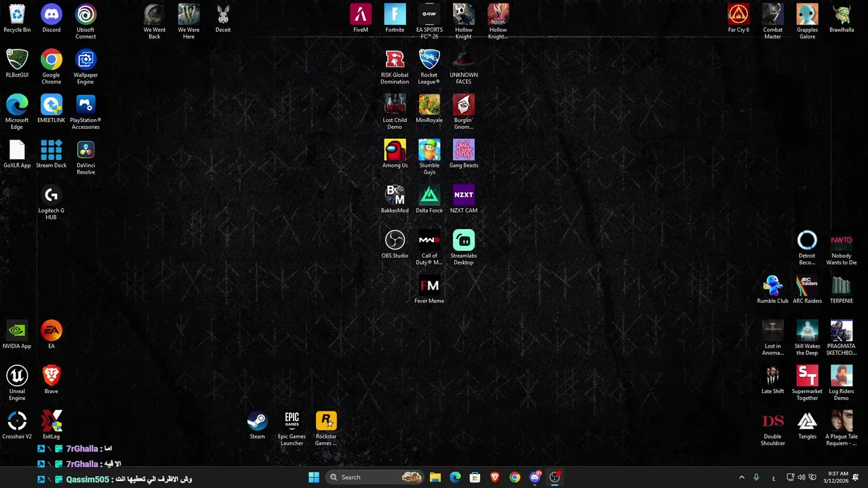This screenshot has height=488, width=868.
Task: Select the Microsoft Edge desktop icon
Action: (17, 113)
